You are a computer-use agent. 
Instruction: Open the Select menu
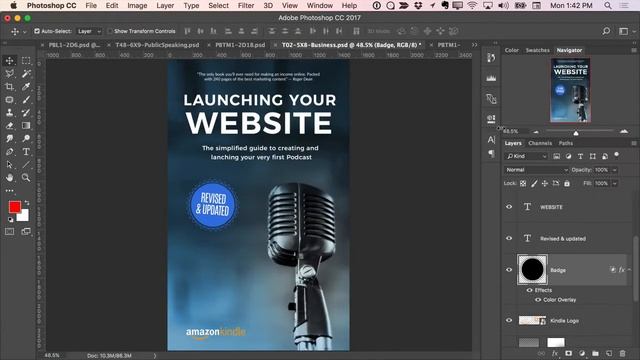click(218, 6)
